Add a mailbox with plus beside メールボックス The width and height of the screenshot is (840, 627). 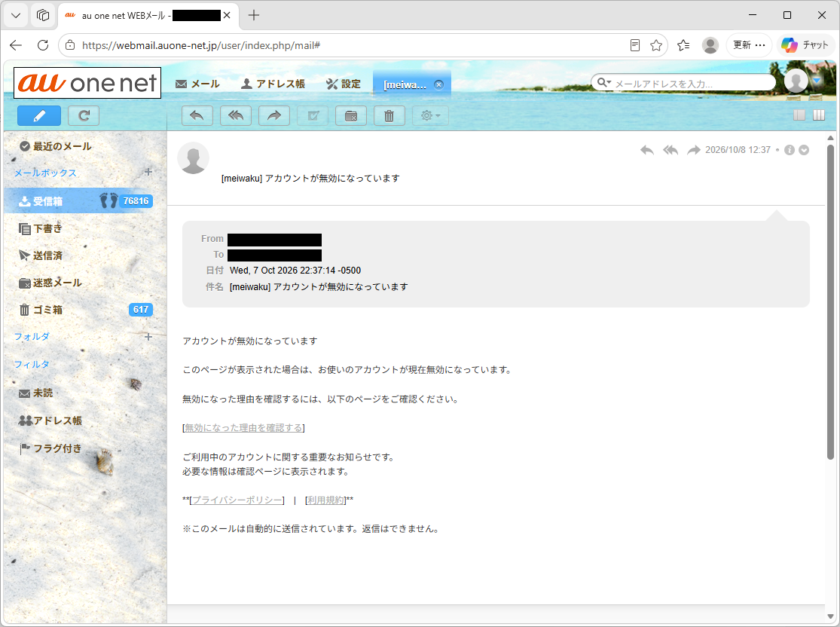point(148,172)
